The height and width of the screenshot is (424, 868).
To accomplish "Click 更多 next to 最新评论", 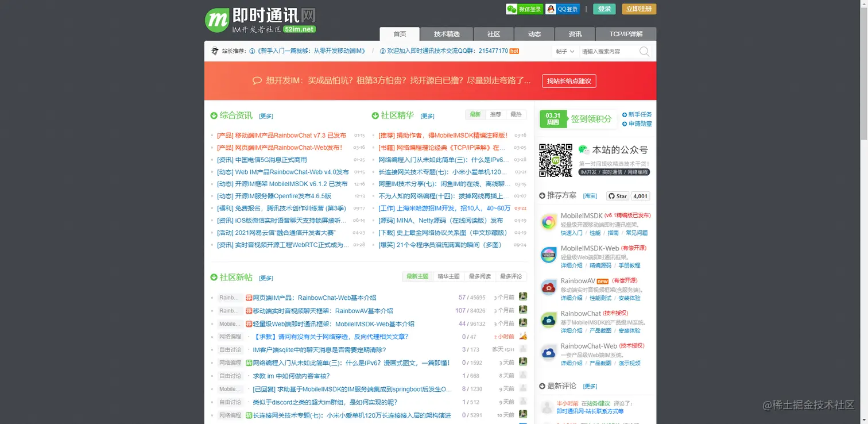I will (590, 386).
